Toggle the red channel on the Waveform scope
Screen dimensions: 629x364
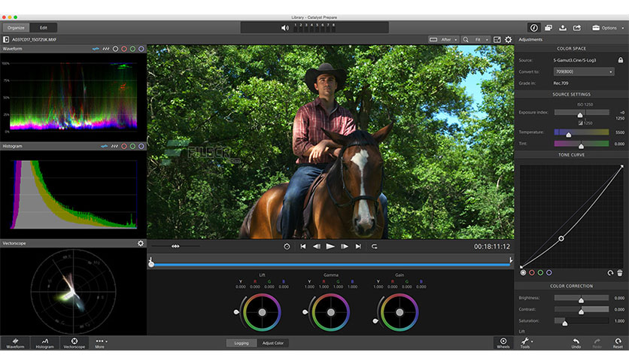pos(124,49)
